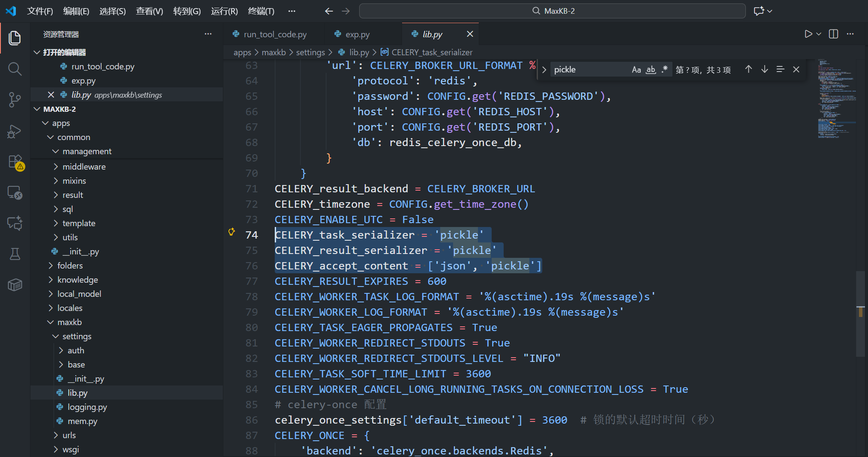Collapse the settings folder
The image size is (868, 457).
77,336
